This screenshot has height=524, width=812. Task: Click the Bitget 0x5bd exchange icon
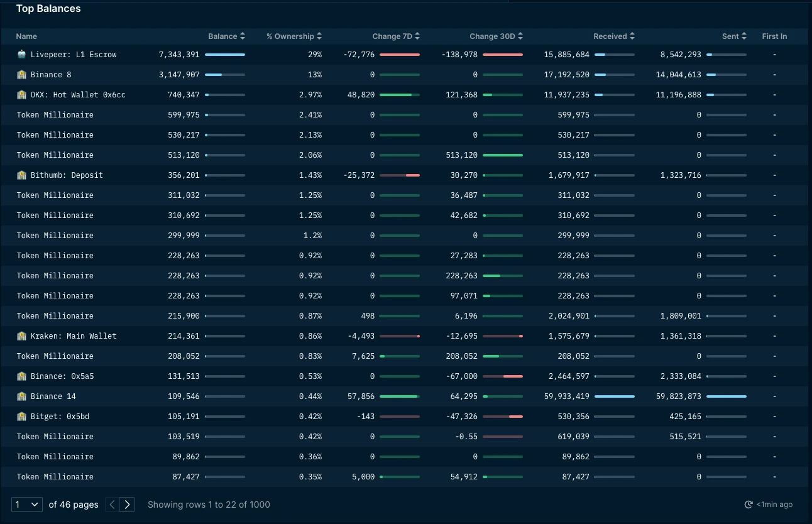22,417
